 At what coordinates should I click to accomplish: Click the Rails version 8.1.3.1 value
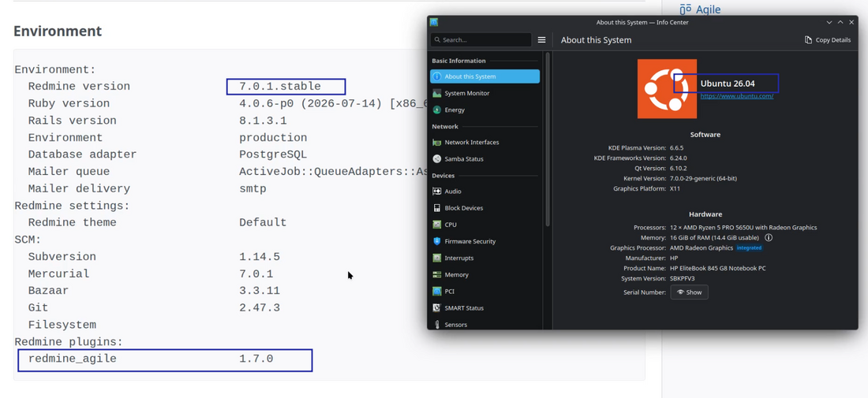263,121
